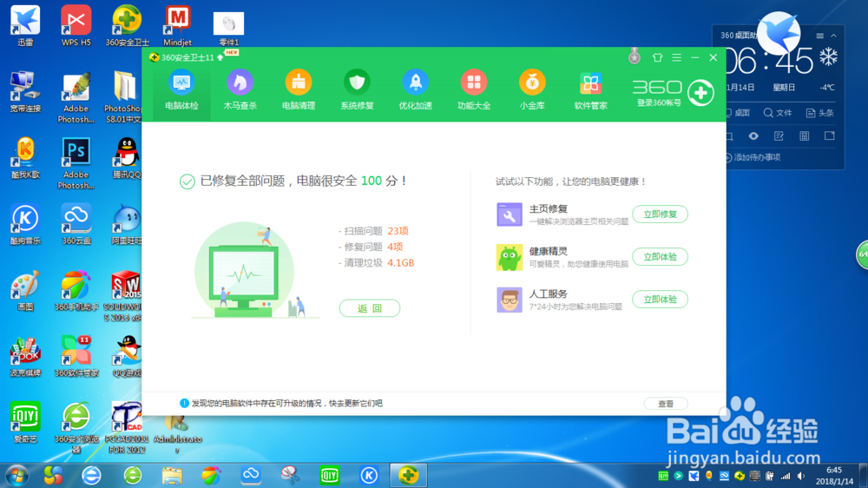Select the 爱奇艺 desktop icon

[x=25, y=423]
